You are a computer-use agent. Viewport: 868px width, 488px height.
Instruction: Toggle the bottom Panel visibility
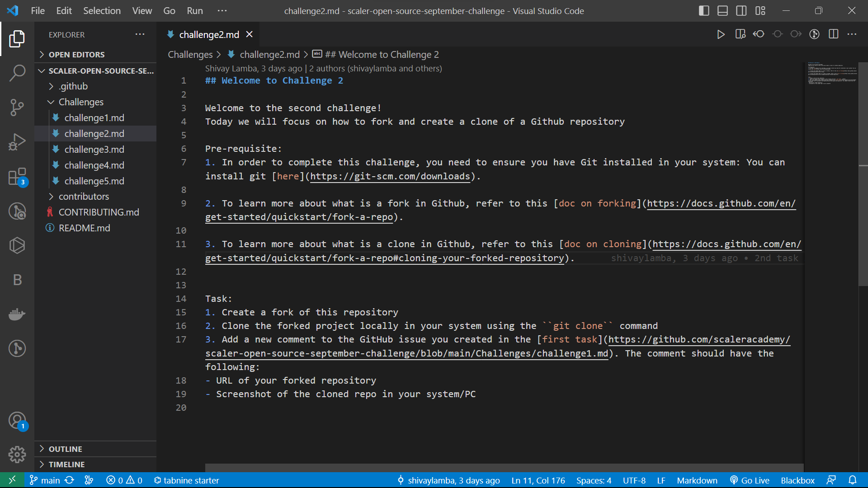[722, 10]
